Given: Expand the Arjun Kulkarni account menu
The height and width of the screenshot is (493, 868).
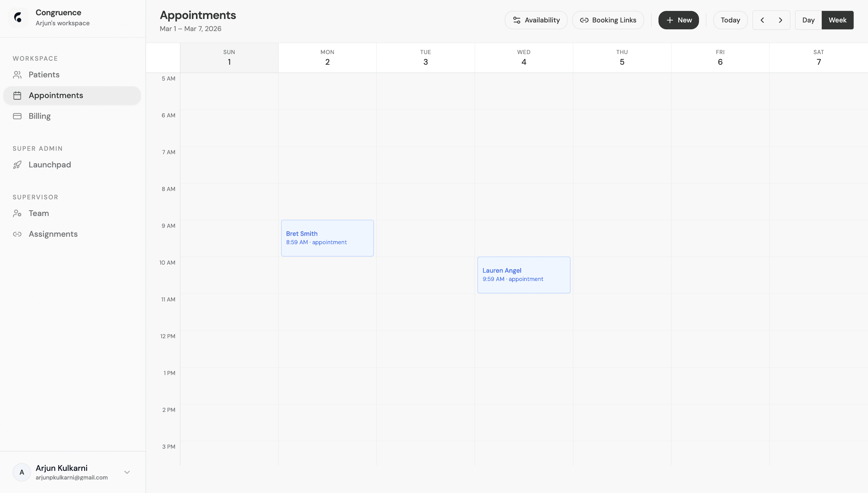Looking at the screenshot, I should (x=127, y=472).
